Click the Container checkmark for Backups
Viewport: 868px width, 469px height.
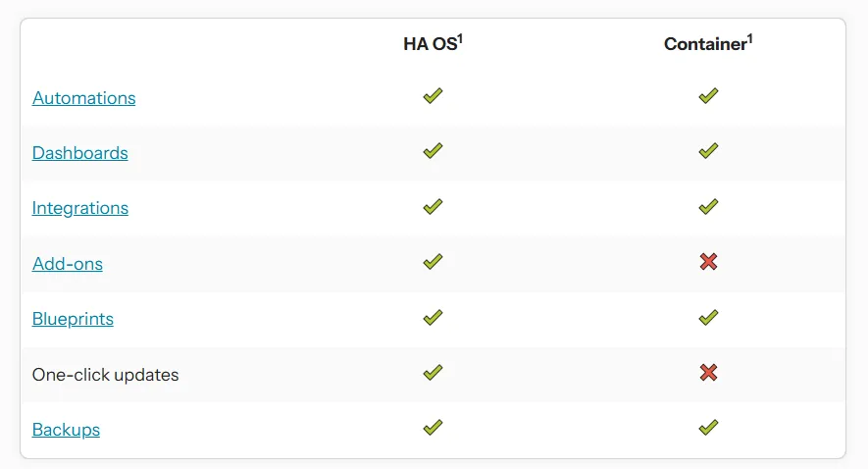[x=708, y=428]
